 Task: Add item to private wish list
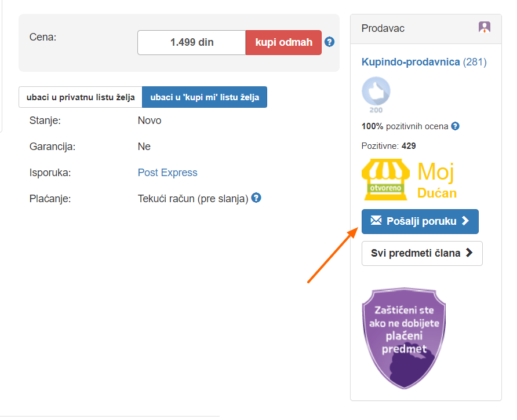pos(81,97)
